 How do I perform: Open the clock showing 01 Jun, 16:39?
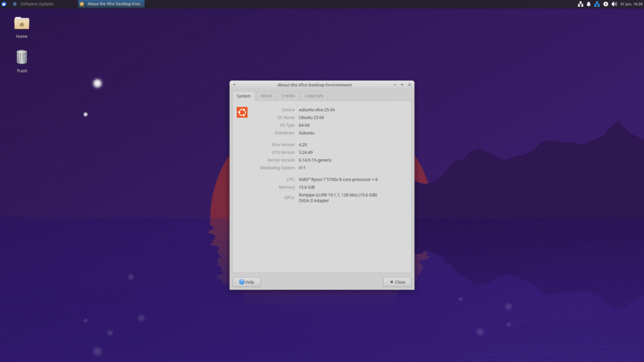631,4
